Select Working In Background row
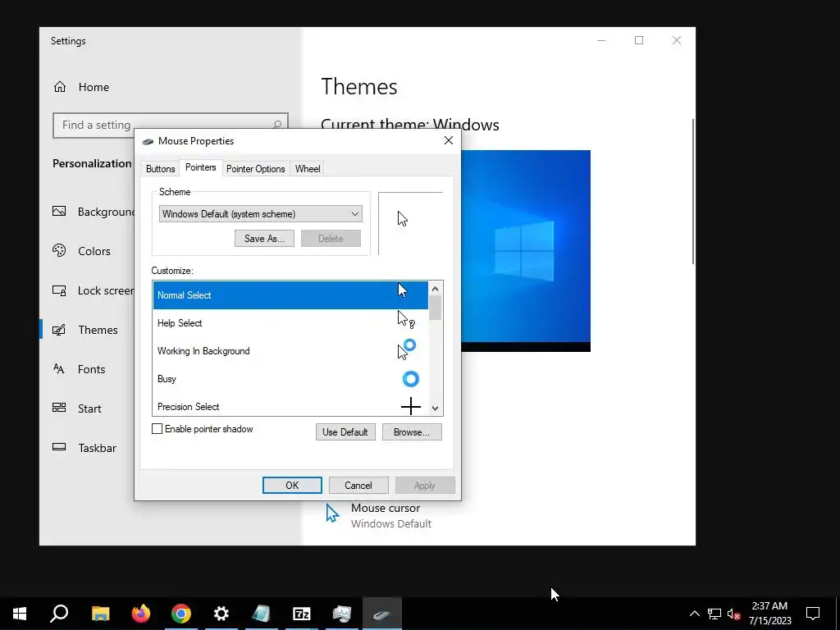This screenshot has width=840, height=630. 290,351
